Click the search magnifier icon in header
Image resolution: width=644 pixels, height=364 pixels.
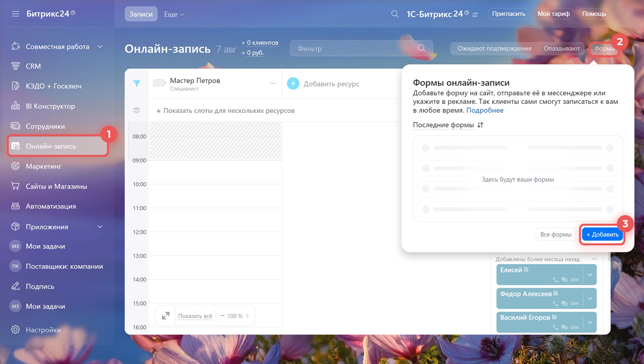click(x=395, y=14)
